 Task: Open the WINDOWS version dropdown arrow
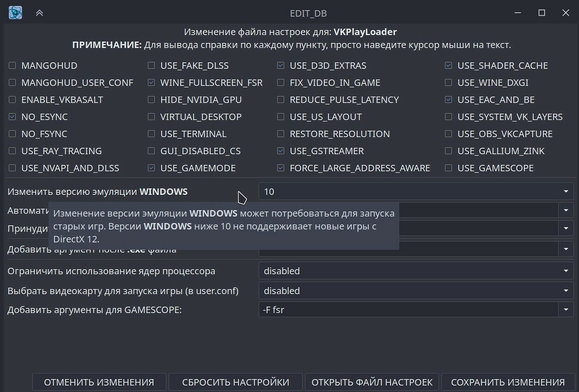(566, 192)
